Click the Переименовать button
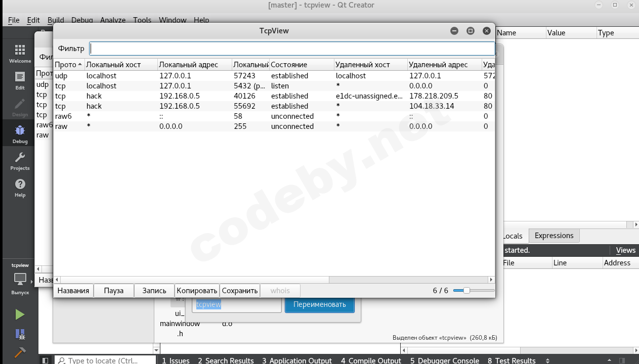 click(x=319, y=304)
